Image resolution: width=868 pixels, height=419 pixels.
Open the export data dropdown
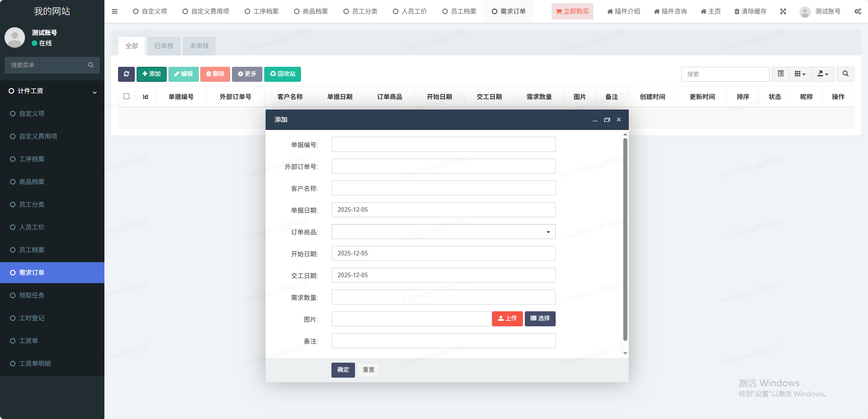(x=823, y=74)
